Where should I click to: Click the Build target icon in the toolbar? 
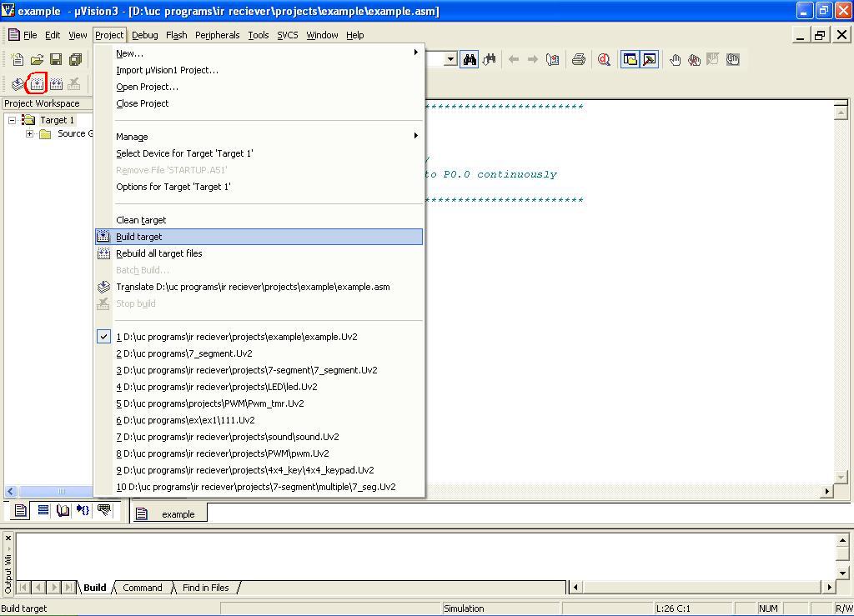click(x=37, y=84)
